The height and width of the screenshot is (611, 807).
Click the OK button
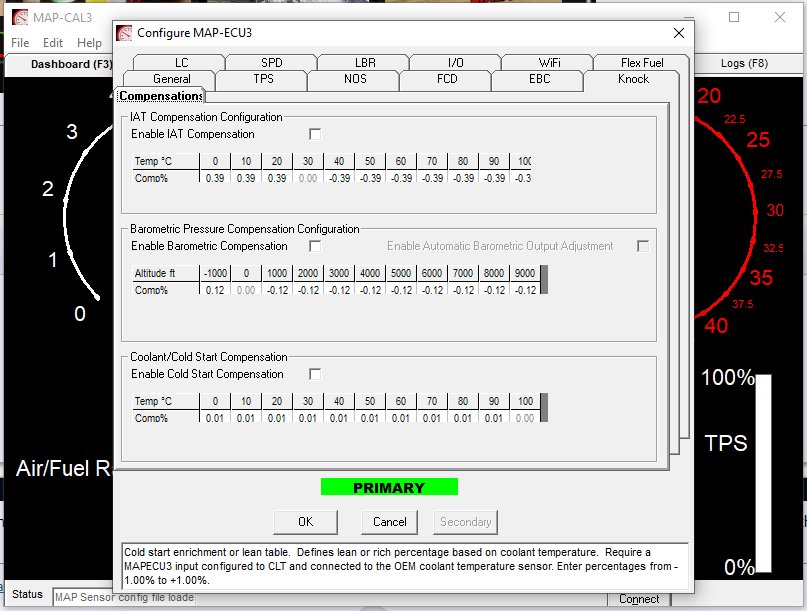click(305, 522)
